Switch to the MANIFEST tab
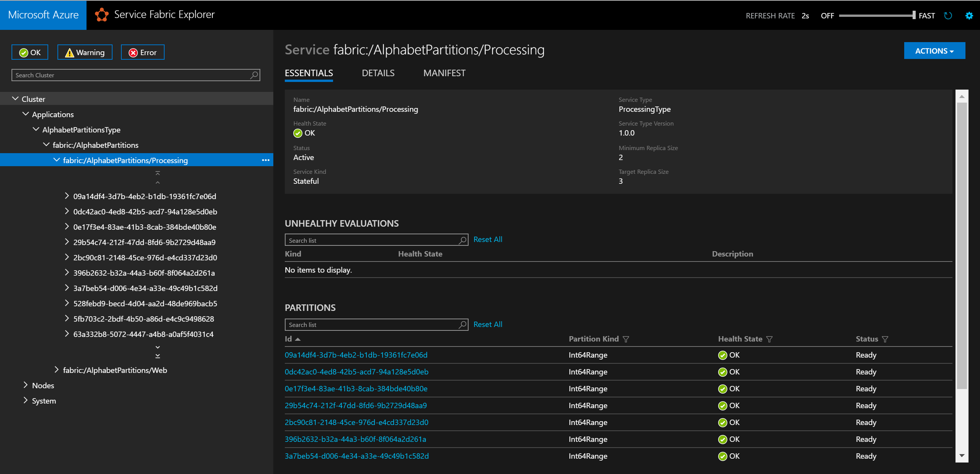This screenshot has height=474, width=980. pos(445,73)
